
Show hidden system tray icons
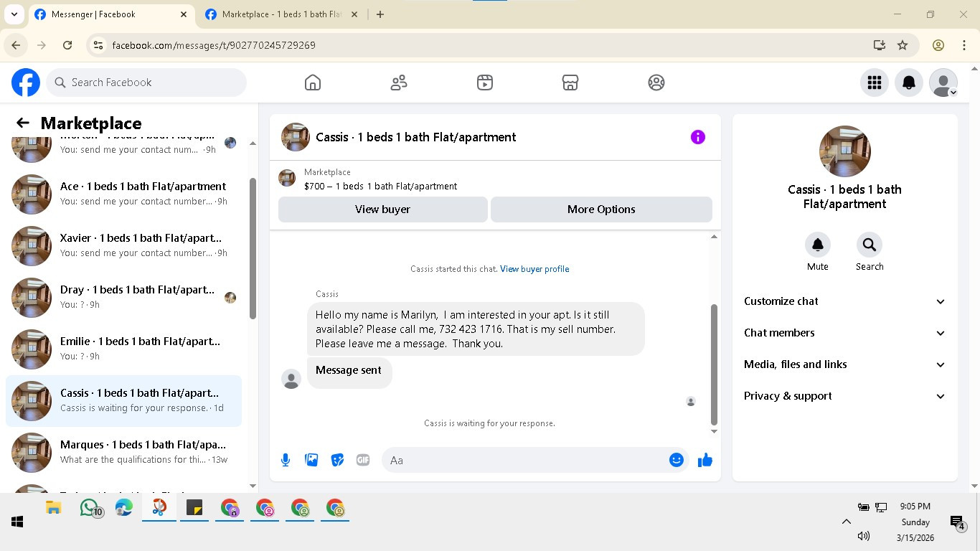click(x=847, y=522)
